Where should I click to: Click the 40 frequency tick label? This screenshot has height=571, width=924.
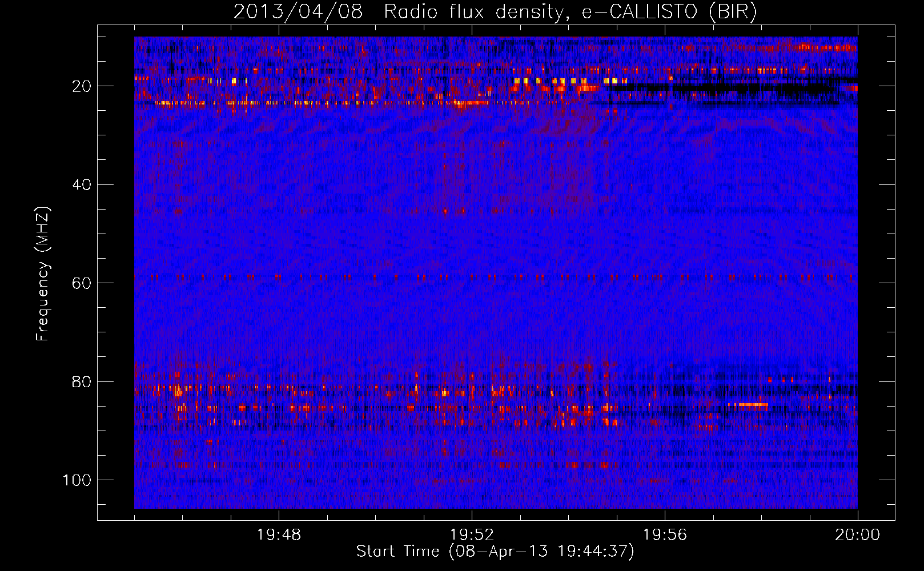(x=82, y=184)
